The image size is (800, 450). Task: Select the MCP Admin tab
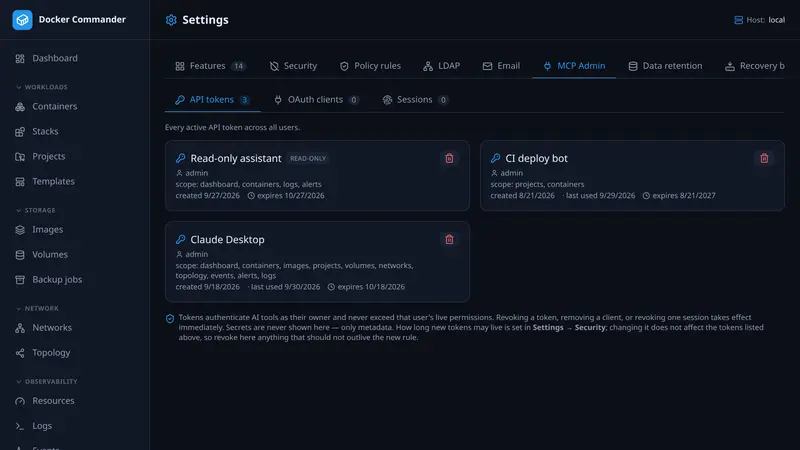coord(574,66)
